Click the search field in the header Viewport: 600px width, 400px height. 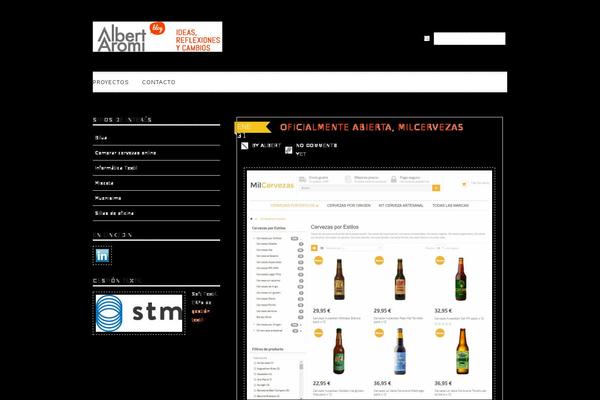coord(470,38)
